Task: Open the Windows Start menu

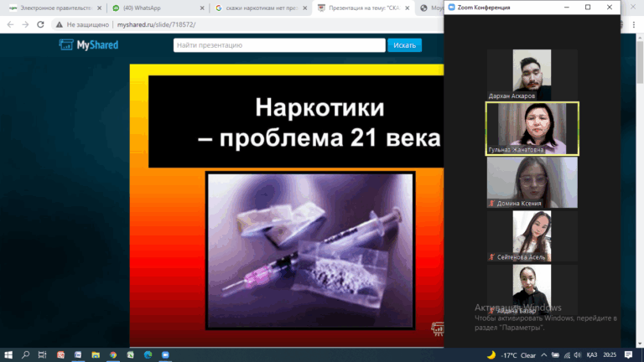Action: point(8,354)
